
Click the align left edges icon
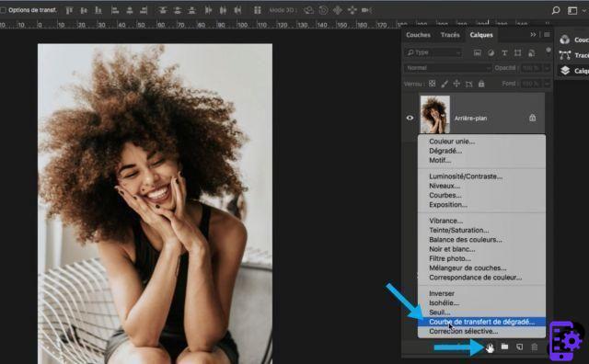[x=115, y=10]
